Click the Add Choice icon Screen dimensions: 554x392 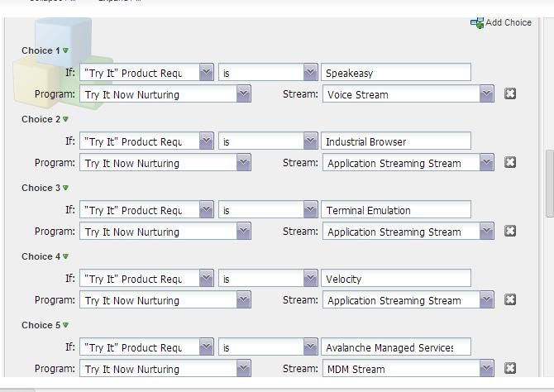[x=477, y=22]
